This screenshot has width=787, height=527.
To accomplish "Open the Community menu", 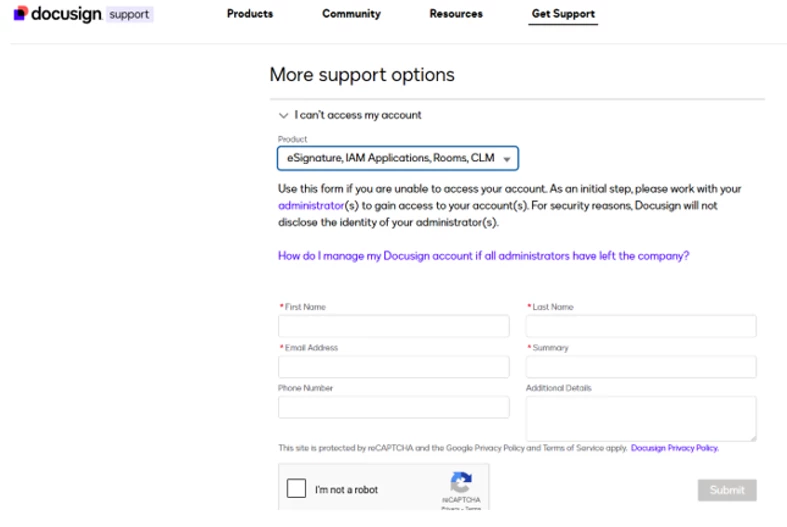I will [351, 14].
